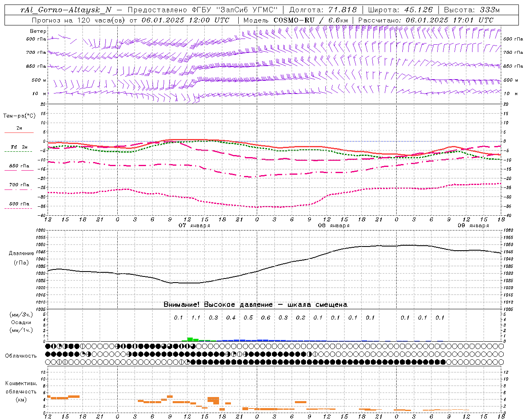
Task: Click the 07 января date label
Action: coord(194,226)
